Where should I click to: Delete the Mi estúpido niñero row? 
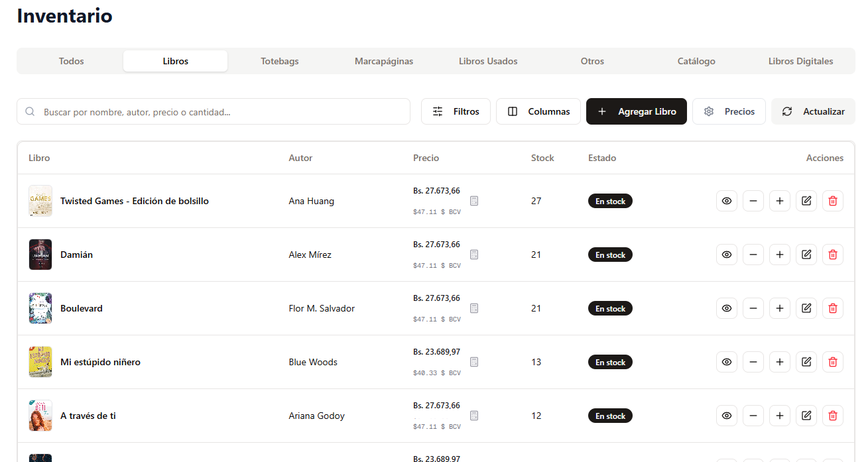[x=833, y=362]
